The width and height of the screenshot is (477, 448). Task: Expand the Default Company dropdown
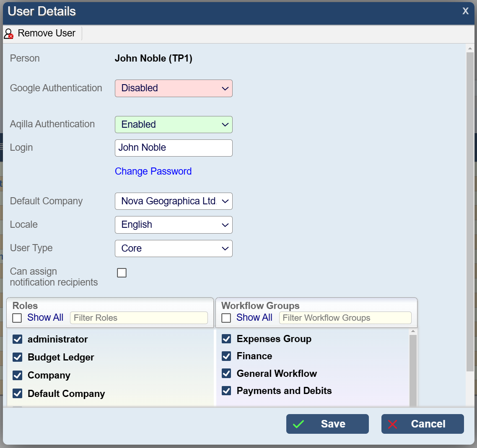[x=174, y=201]
